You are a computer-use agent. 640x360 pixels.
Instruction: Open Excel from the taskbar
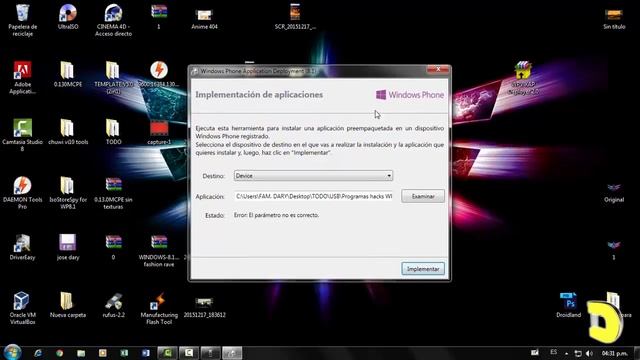coord(124,353)
